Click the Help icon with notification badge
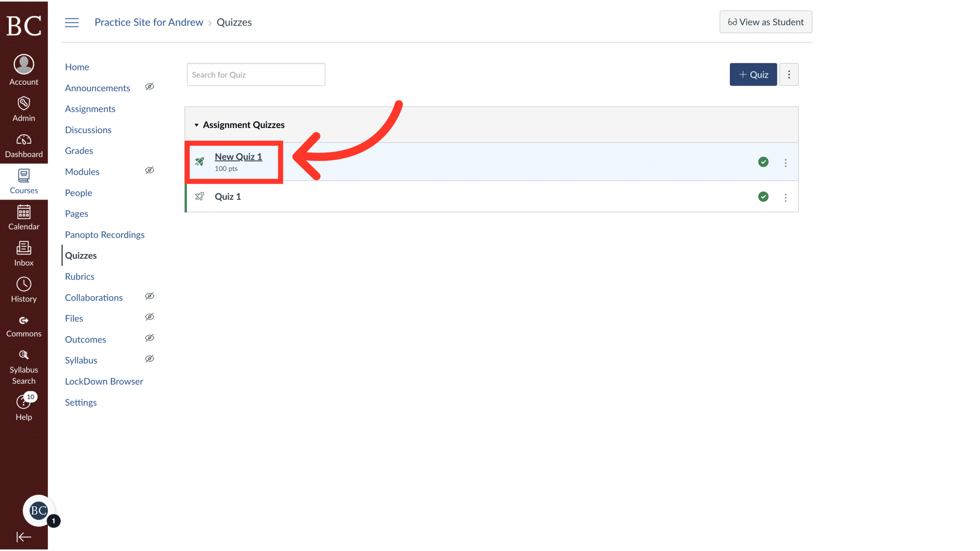 coord(23,403)
